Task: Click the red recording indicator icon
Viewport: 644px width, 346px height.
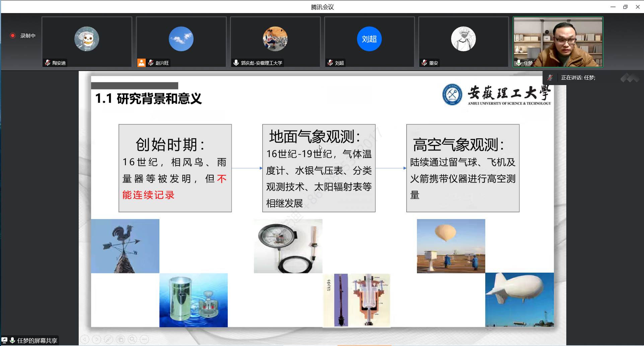Action: [13, 36]
